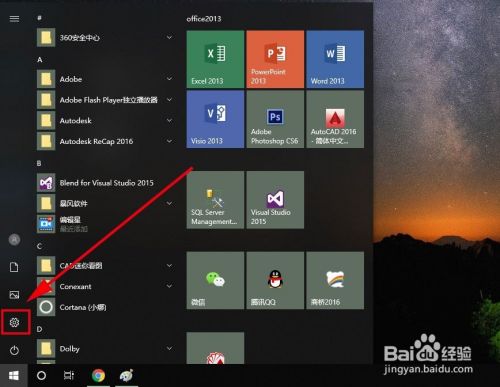Open the tile labeled 2016 with rainbow icon
Image resolution: width=500 pixels, height=387 pixels.
[335, 280]
